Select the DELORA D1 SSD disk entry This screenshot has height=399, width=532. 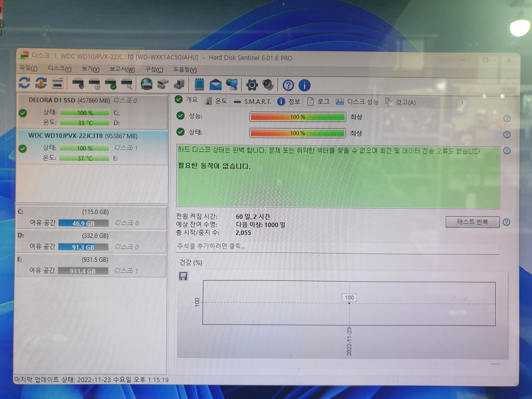coord(92,112)
